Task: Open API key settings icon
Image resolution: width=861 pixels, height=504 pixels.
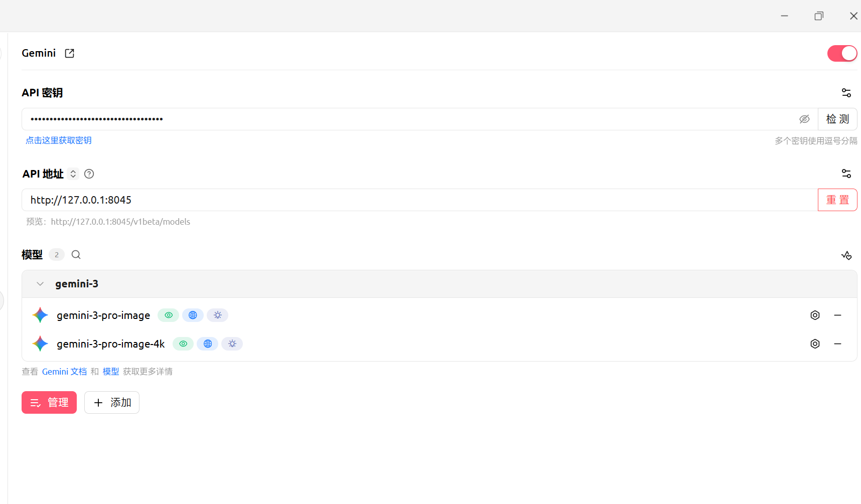Action: pyautogui.click(x=846, y=93)
